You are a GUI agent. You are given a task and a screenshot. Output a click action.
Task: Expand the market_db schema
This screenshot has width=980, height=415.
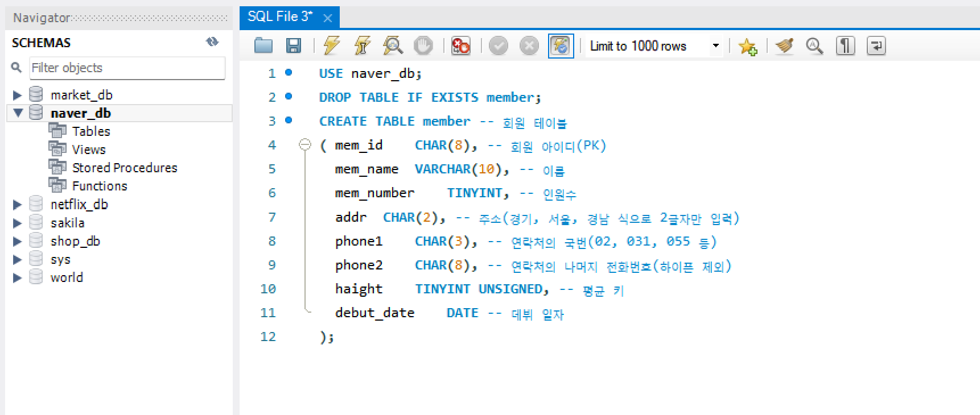(17, 95)
